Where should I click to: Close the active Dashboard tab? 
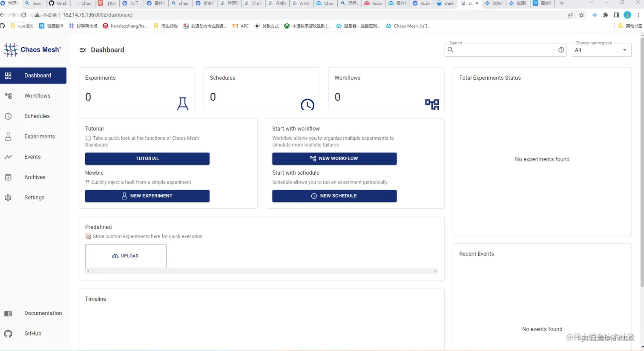click(477, 3)
